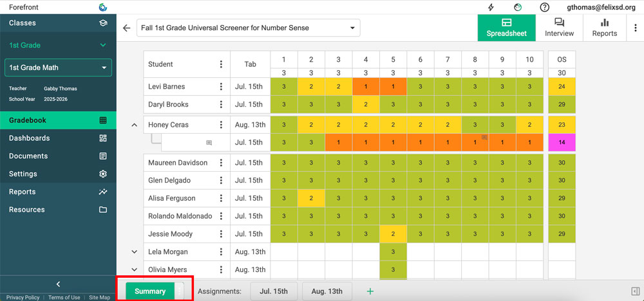Switch to the Interview view tab
Image resolution: width=644 pixels, height=301 pixels.
coord(559,28)
